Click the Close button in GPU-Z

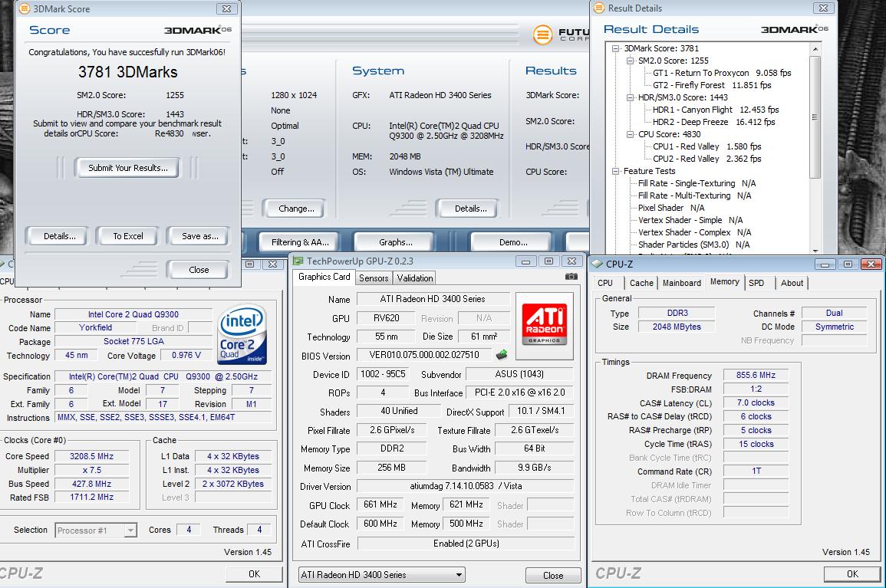click(553, 575)
